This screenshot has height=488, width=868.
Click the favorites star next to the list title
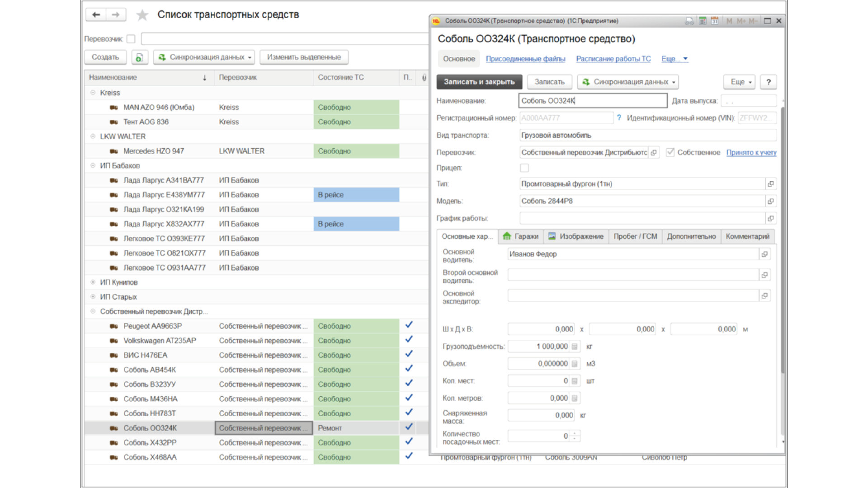(142, 15)
